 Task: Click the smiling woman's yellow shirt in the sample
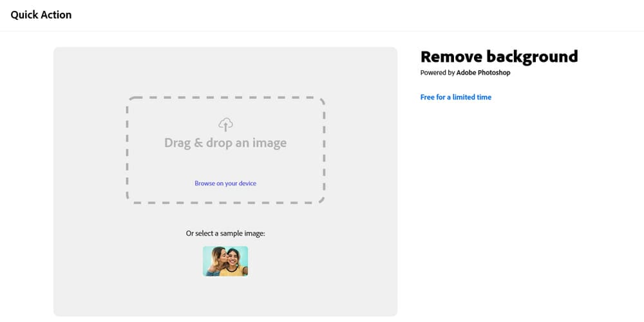click(233, 271)
